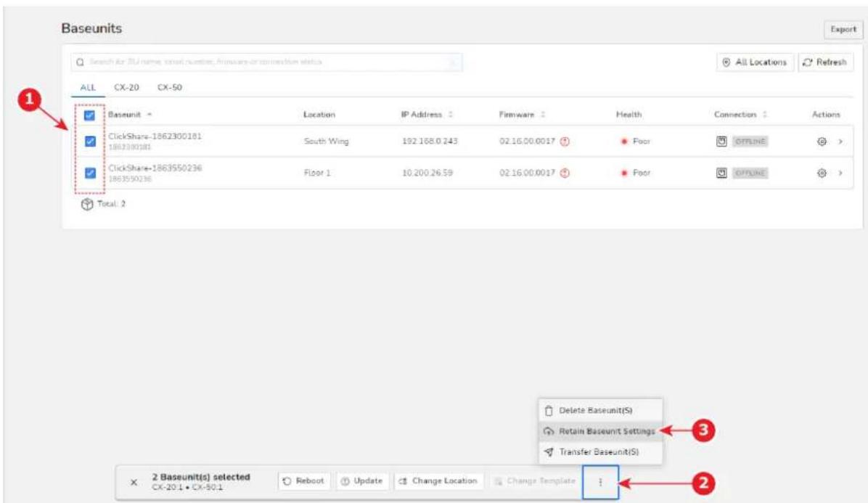The image size is (868, 503).
Task: Click the 2 Baseunit(s) selected label
Action: pyautogui.click(x=201, y=477)
